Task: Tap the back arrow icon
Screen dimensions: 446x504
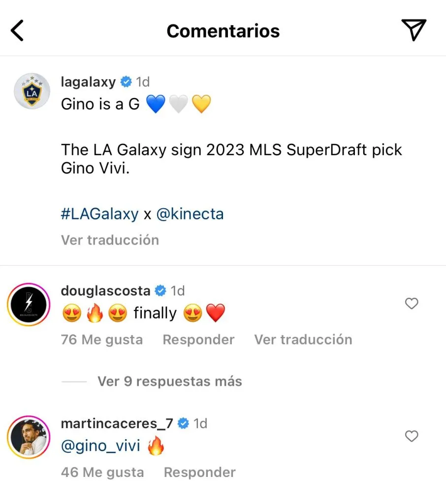Action: pyautogui.click(x=18, y=31)
